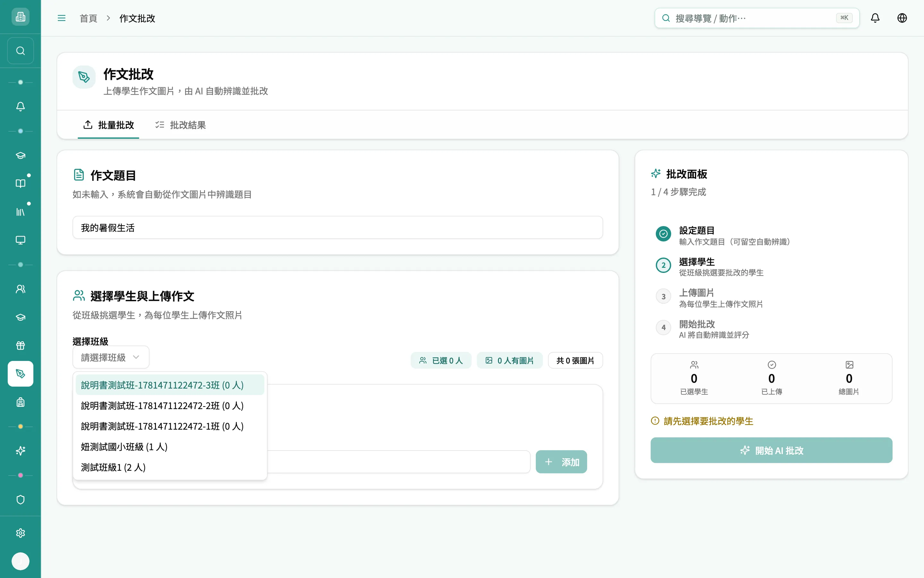Viewport: 924px width, 578px height.
Task: Click the top bar notification bell
Action: point(875,18)
